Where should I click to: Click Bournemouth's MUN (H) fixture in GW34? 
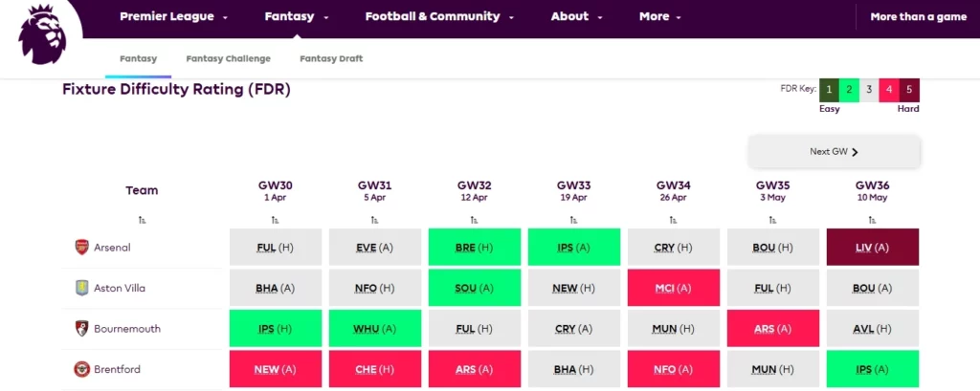coord(673,329)
